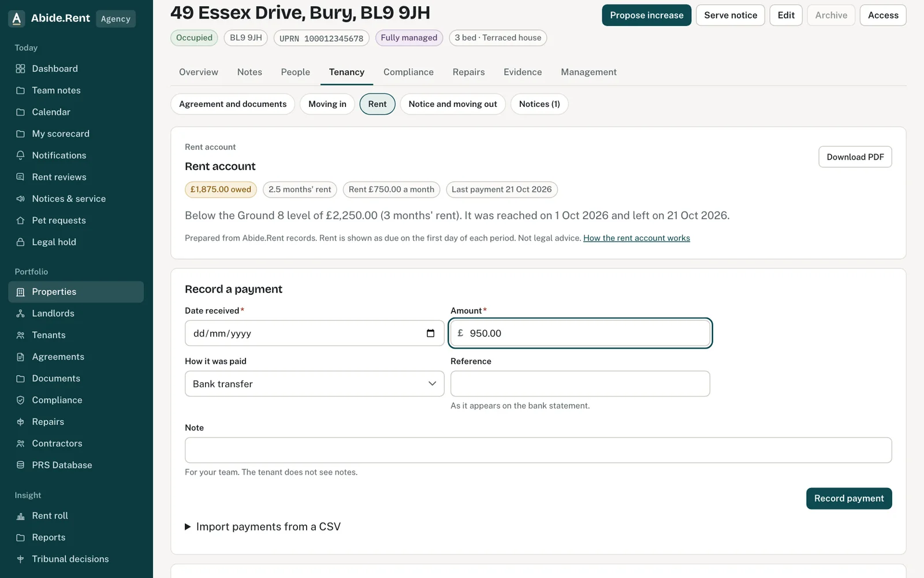Click the Record payment button
The image size is (924, 578).
(849, 498)
